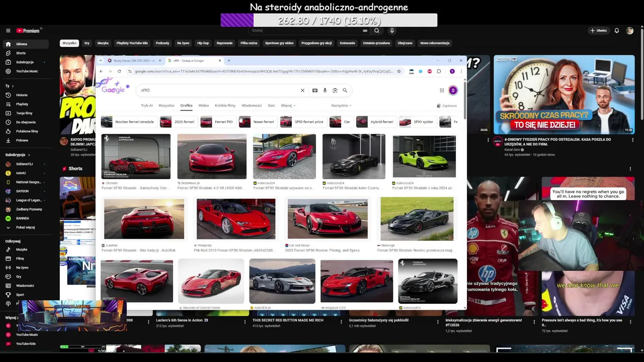Select the Krótkie filmy tab

[225, 106]
